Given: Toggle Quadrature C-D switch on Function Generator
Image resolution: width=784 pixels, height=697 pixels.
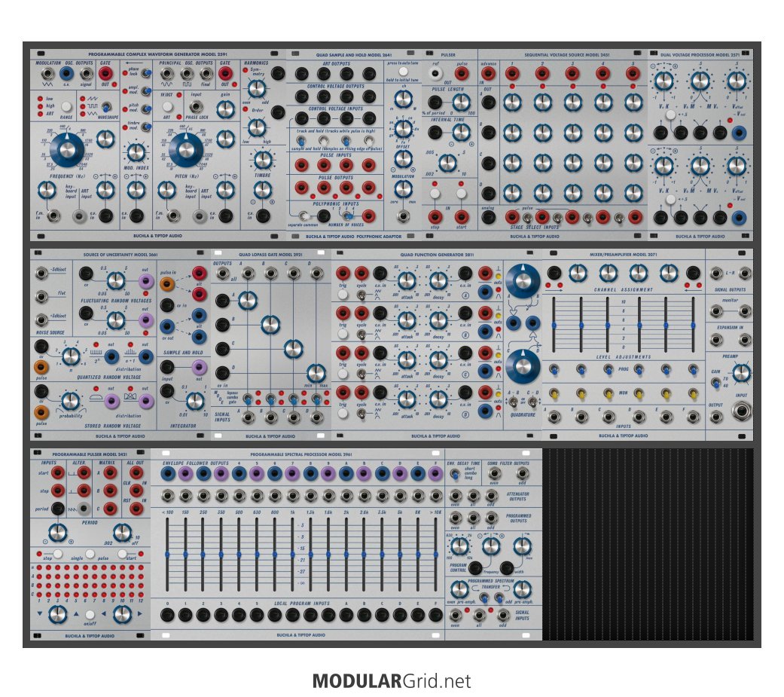Looking at the screenshot, I should pyautogui.click(x=533, y=402).
